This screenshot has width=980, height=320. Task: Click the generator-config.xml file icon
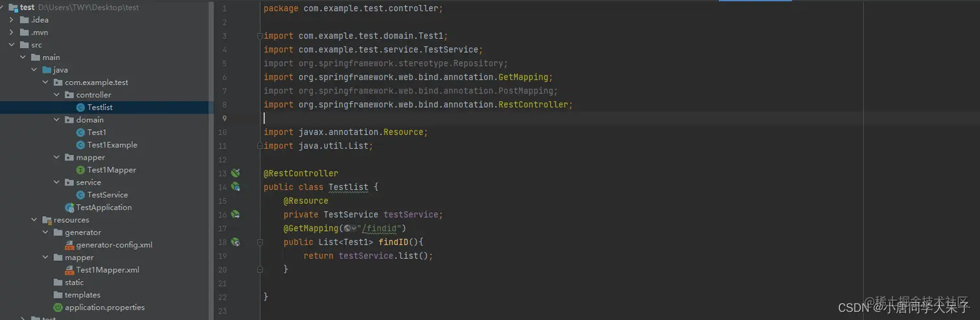tap(69, 245)
